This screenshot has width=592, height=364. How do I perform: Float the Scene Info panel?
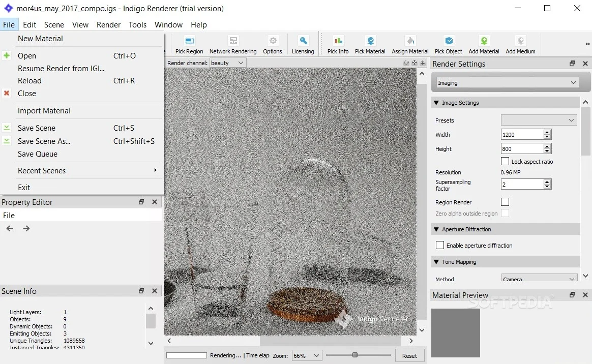pos(141,291)
